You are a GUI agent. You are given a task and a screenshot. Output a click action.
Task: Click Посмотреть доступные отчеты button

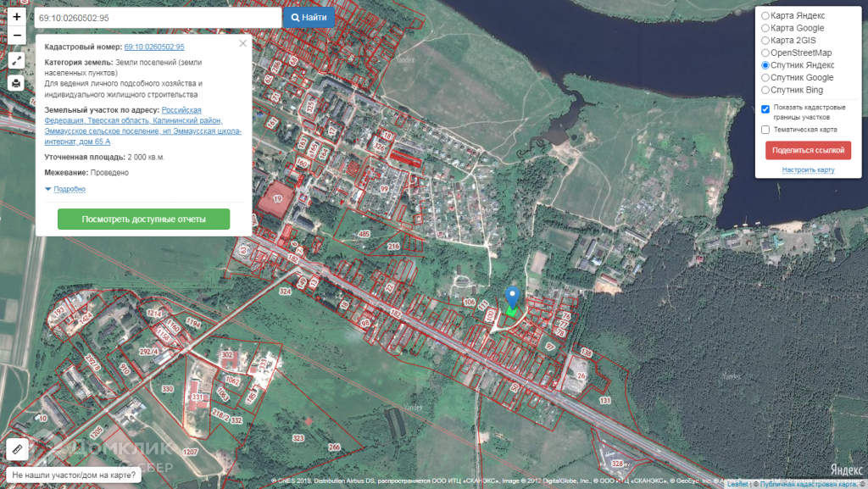point(143,219)
